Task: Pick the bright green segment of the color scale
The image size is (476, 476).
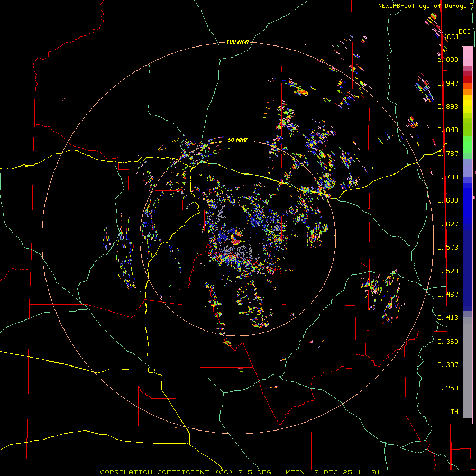Action: (467, 144)
